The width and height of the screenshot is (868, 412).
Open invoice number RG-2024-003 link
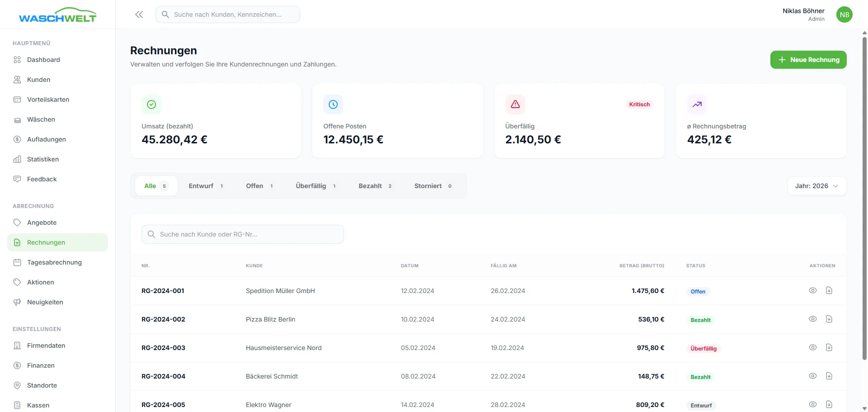coord(163,348)
